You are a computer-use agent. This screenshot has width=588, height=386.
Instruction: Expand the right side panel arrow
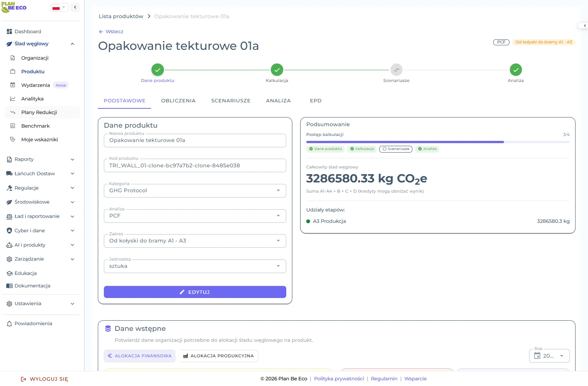point(585,26)
